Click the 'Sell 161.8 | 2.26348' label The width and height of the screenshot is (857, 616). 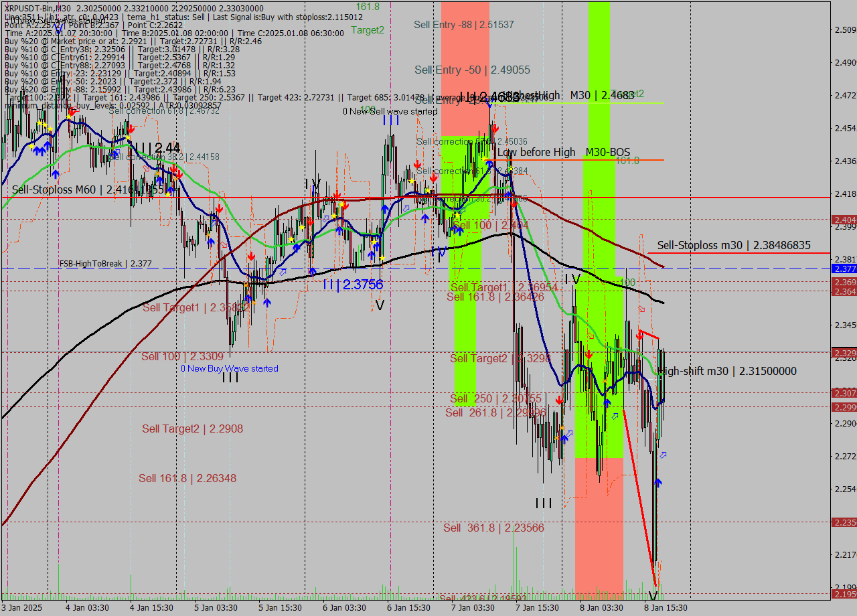(x=187, y=478)
